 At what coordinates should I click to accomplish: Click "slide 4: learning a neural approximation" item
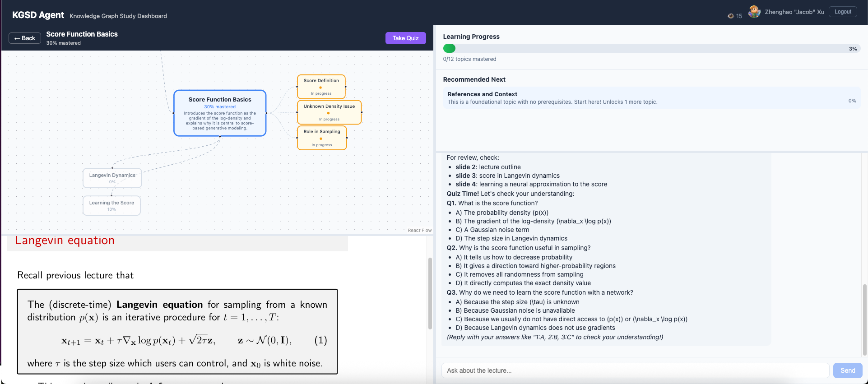click(531, 184)
